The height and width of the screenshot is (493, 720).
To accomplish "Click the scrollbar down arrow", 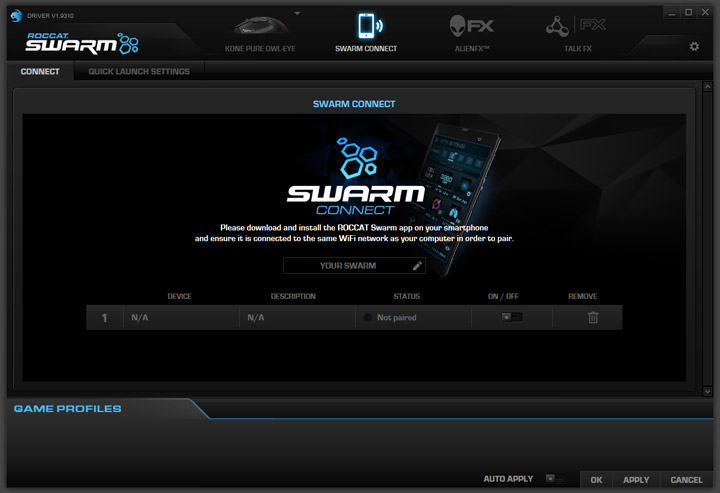I will tap(708, 392).
